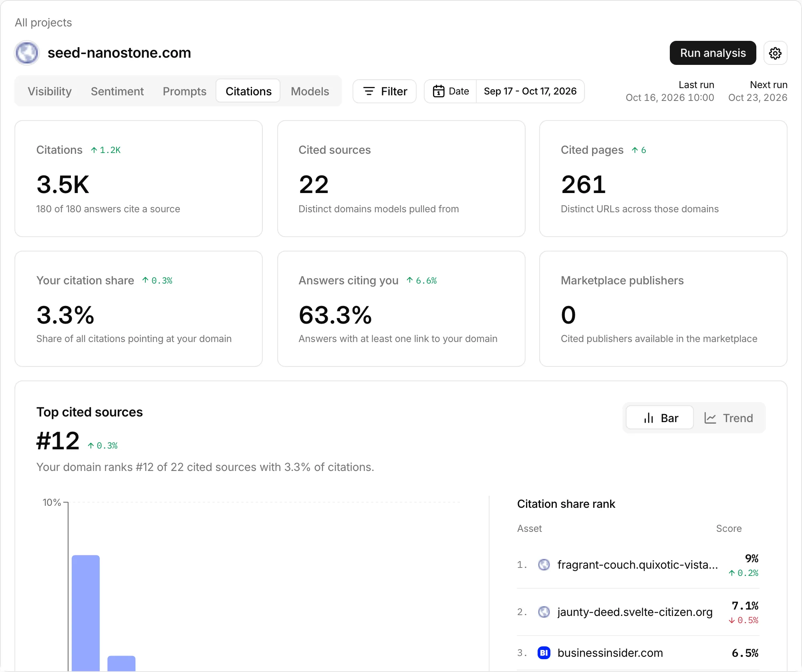
Task: Switch chart to Bar view
Action: pos(659,418)
